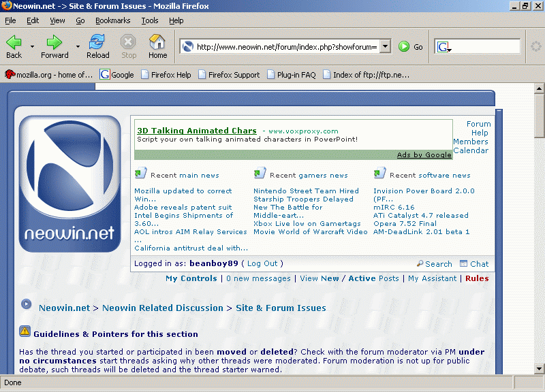The width and height of the screenshot is (545, 392).
Task: Open the Tools menu
Action: [150, 20]
